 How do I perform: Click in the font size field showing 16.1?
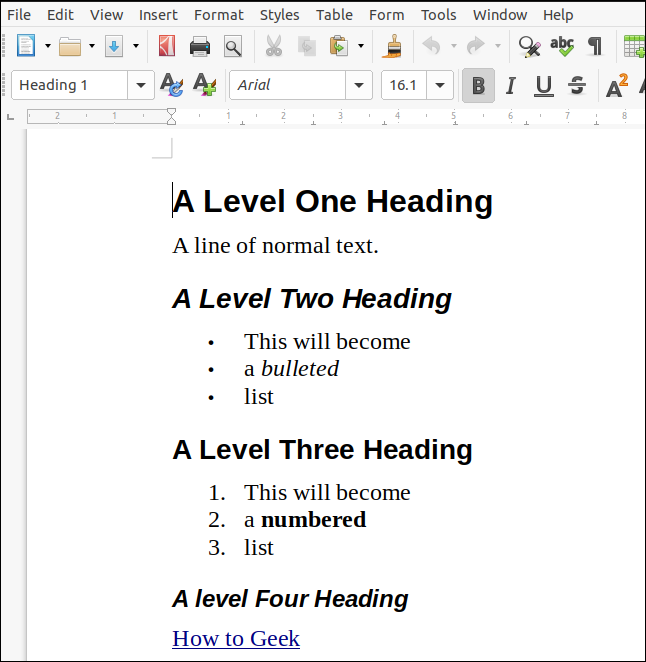coord(404,86)
